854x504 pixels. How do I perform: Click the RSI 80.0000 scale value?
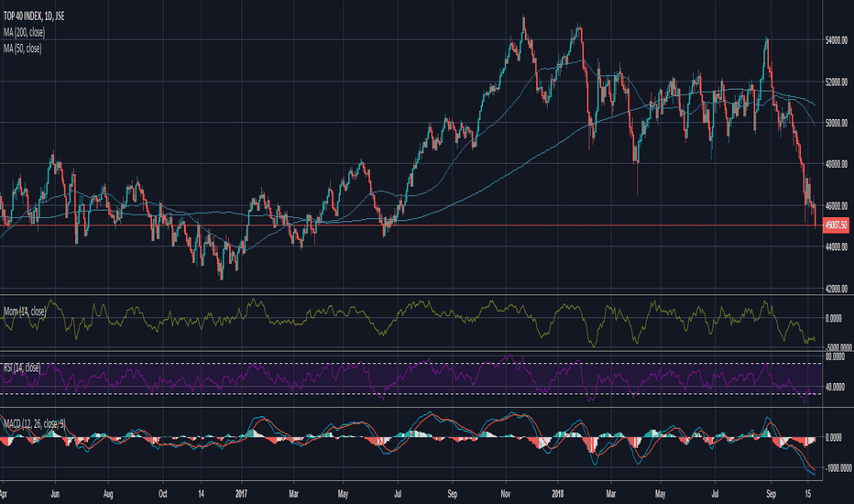[836, 356]
